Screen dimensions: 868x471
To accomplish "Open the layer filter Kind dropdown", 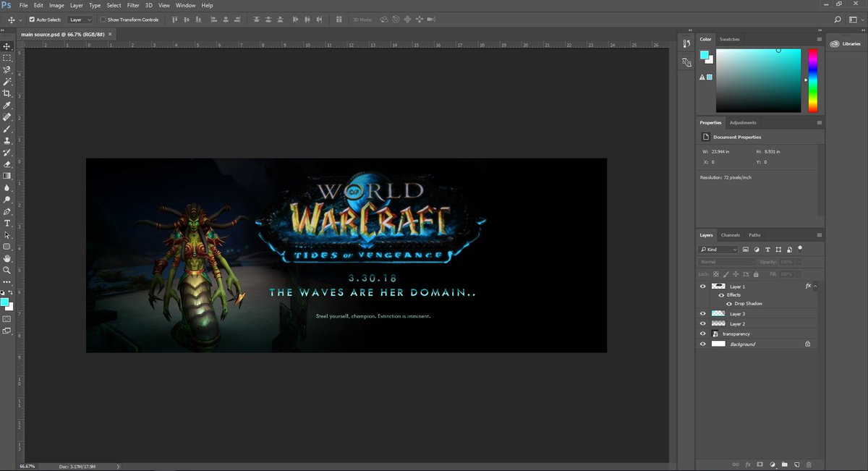I will [718, 250].
